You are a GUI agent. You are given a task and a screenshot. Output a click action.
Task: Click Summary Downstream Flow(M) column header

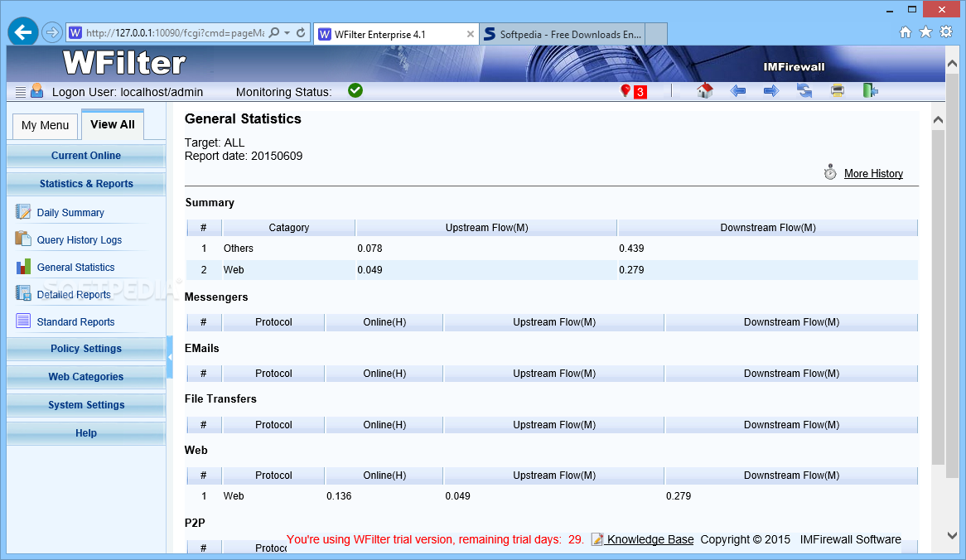[768, 228]
